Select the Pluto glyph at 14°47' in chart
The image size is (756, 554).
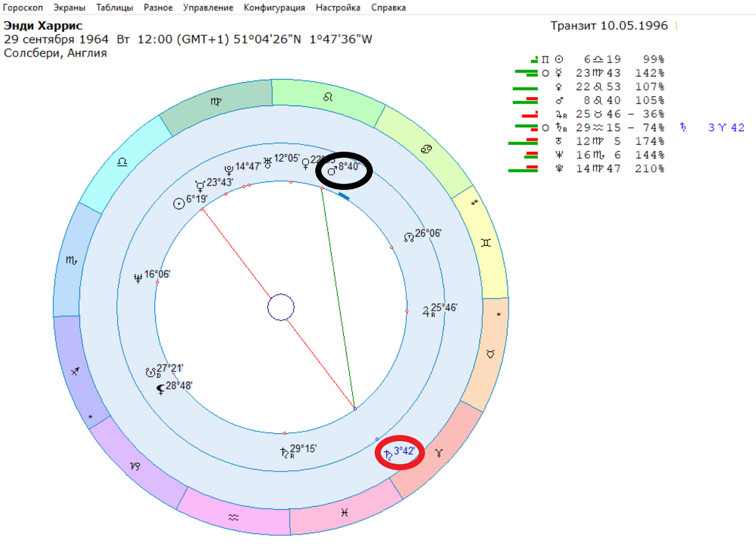coord(229,169)
